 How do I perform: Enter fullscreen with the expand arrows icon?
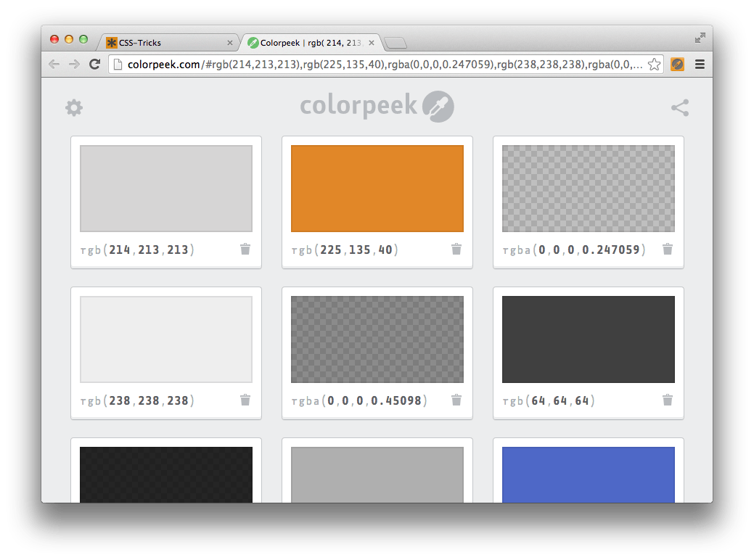[700, 38]
